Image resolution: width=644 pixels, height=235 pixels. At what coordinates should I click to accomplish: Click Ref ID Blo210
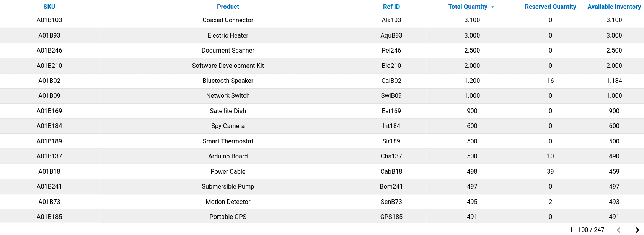point(391,66)
